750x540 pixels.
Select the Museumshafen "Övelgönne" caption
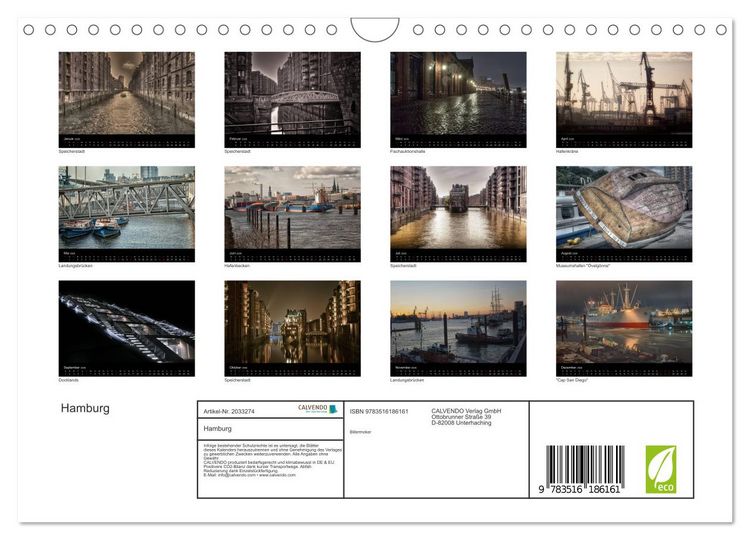click(583, 266)
